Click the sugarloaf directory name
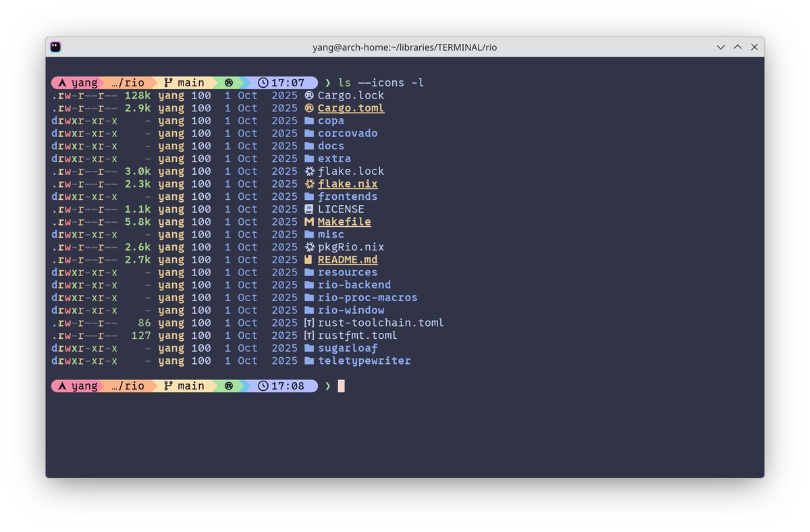 348,348
